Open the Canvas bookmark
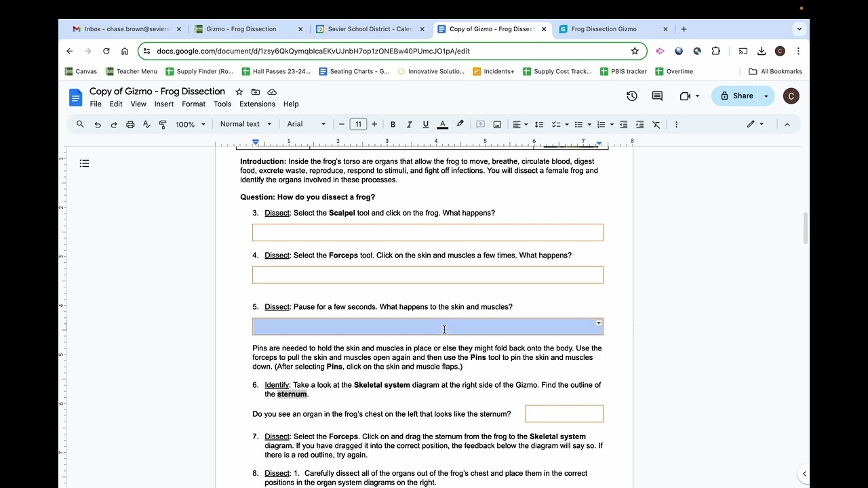 point(81,71)
